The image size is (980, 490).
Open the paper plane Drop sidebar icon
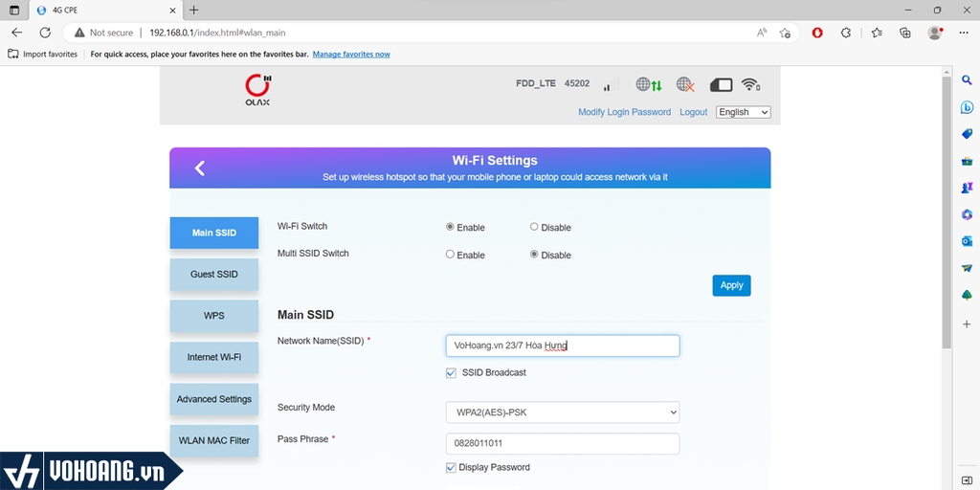pyautogui.click(x=967, y=268)
